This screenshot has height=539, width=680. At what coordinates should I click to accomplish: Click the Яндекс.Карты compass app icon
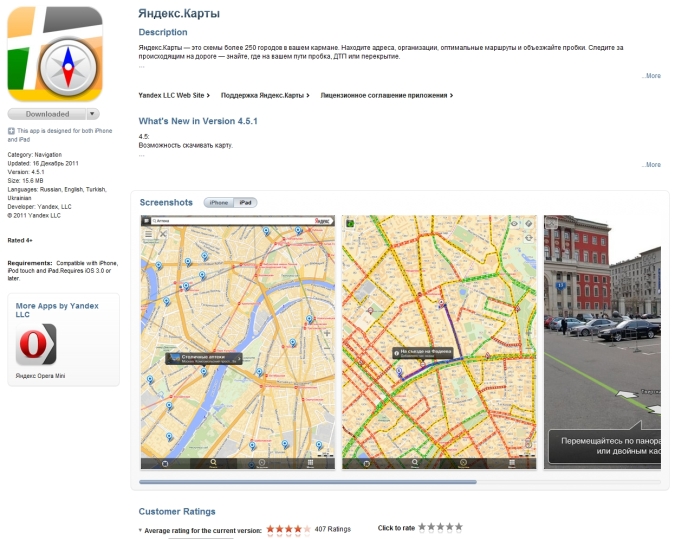pos(55,54)
